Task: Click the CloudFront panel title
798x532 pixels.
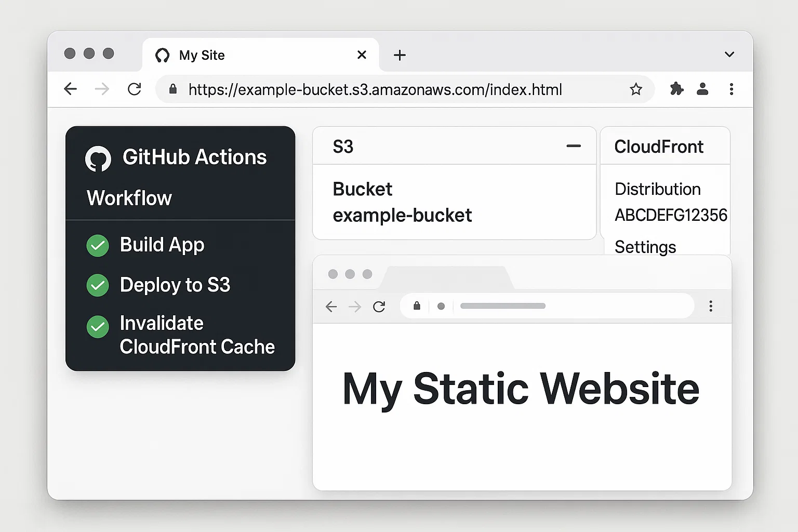Action: click(659, 147)
